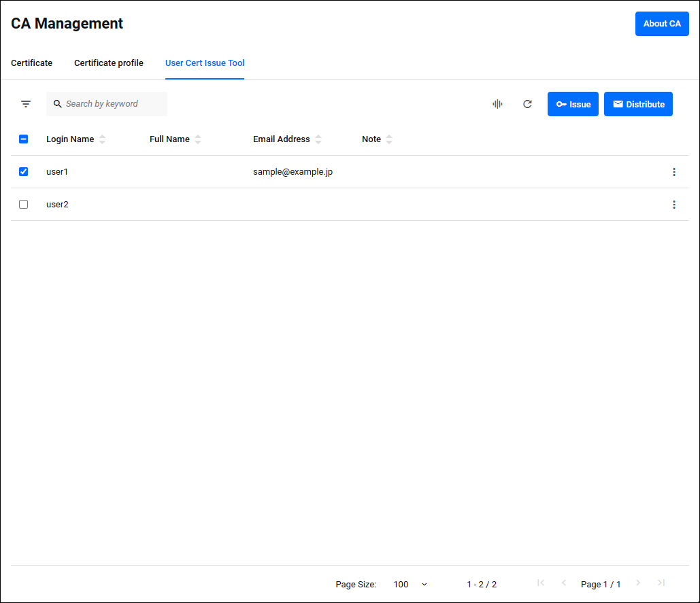The image size is (700, 603).
Task: Open the filter options icon
Action: point(25,104)
